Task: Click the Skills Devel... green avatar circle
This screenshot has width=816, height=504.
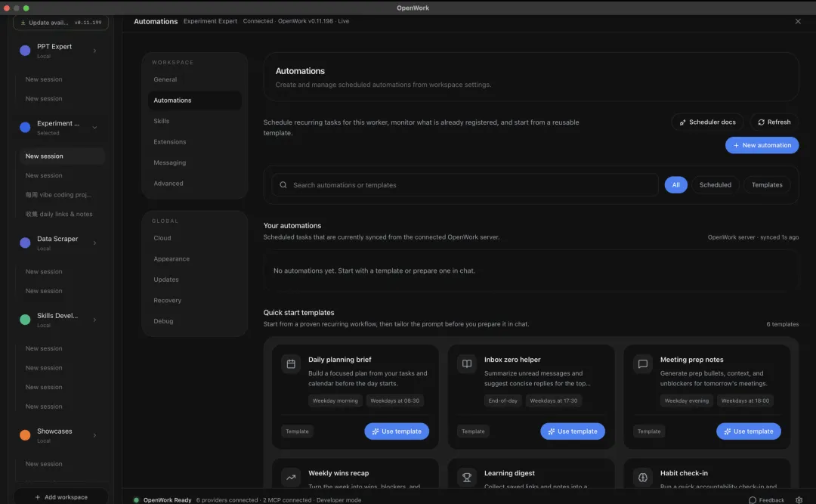Action: click(25, 320)
